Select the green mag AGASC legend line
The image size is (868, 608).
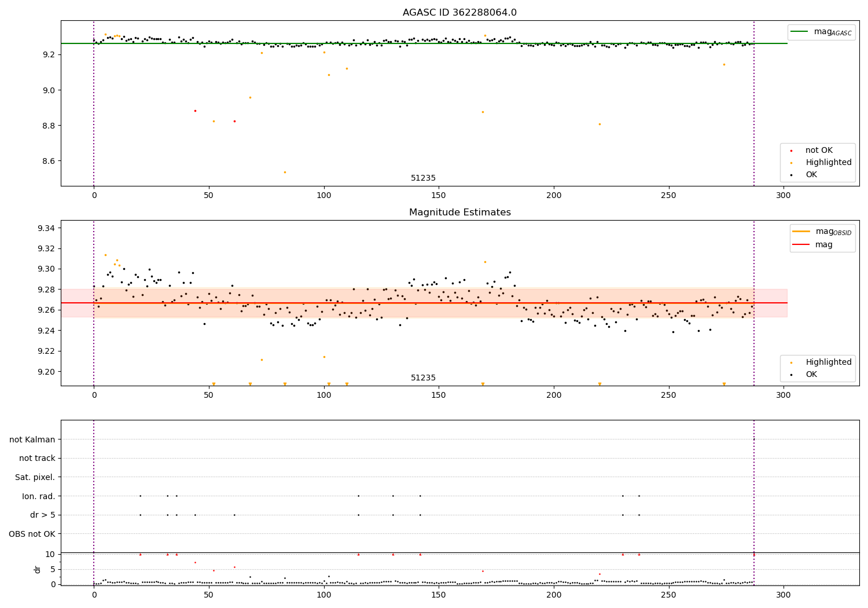pos(800,32)
